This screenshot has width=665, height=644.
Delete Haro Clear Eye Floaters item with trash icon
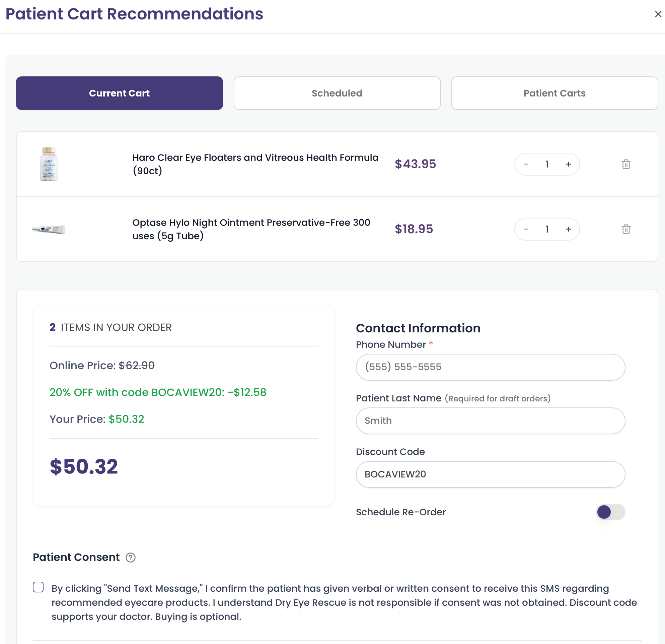625,164
